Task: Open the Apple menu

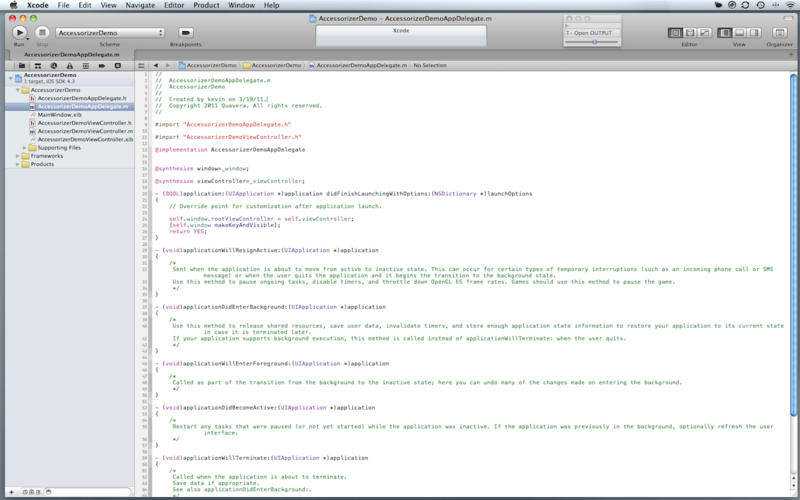Action: (x=14, y=5)
